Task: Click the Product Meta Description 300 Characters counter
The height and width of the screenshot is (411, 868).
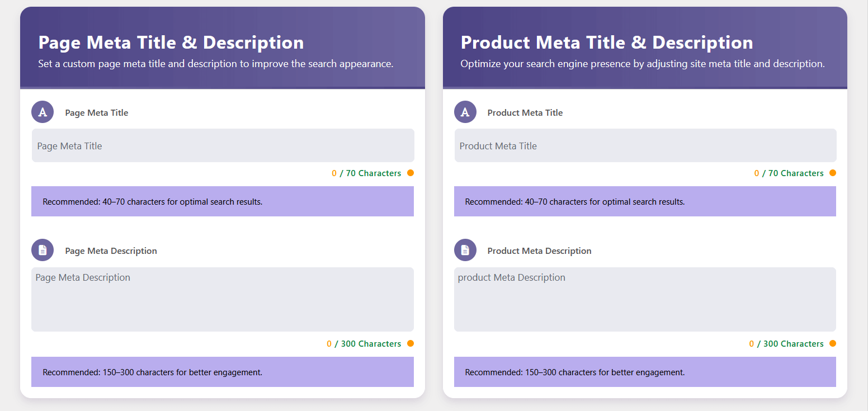Action: click(x=786, y=344)
